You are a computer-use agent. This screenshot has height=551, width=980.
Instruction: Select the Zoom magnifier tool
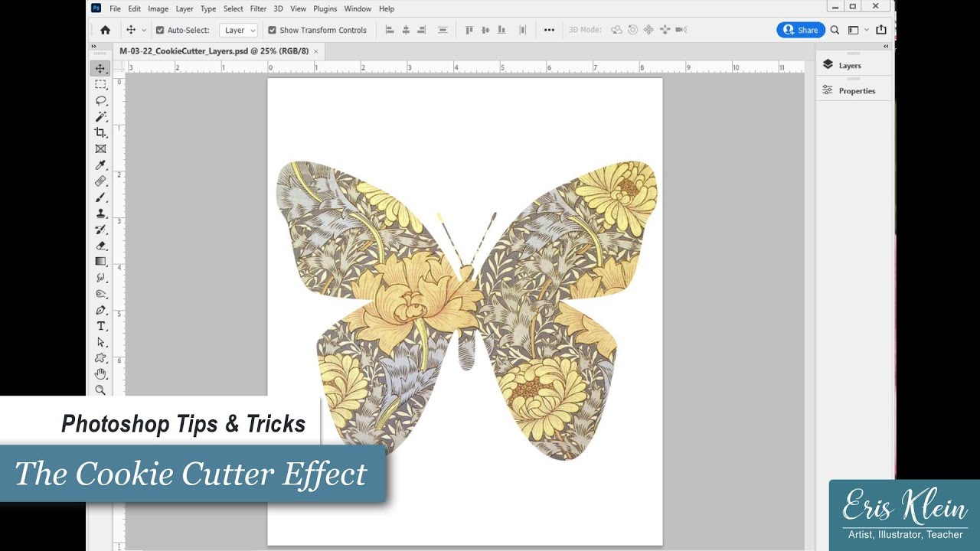click(100, 390)
